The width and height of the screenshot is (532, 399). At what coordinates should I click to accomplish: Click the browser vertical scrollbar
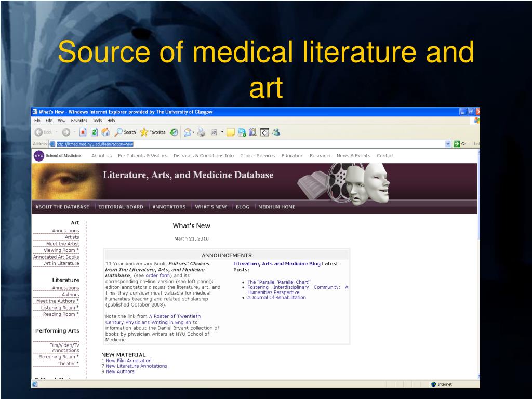478,264
